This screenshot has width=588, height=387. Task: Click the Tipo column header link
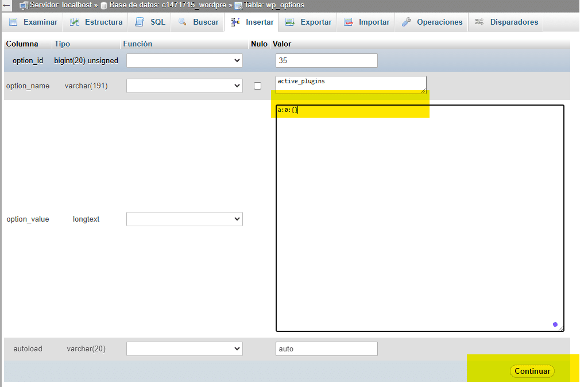click(x=62, y=44)
